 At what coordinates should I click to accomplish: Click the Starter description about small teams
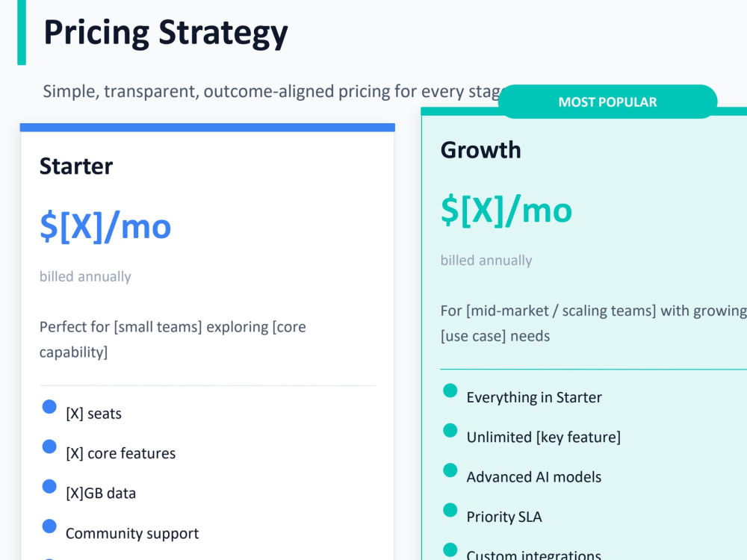point(173,340)
